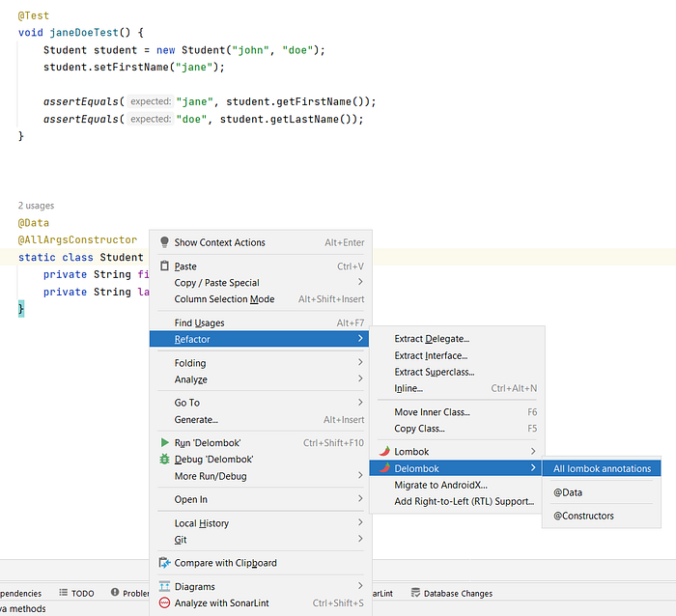Viewport: 676px width, 616px height.
Task: Expand the Folding submenu arrow
Action: (360, 362)
